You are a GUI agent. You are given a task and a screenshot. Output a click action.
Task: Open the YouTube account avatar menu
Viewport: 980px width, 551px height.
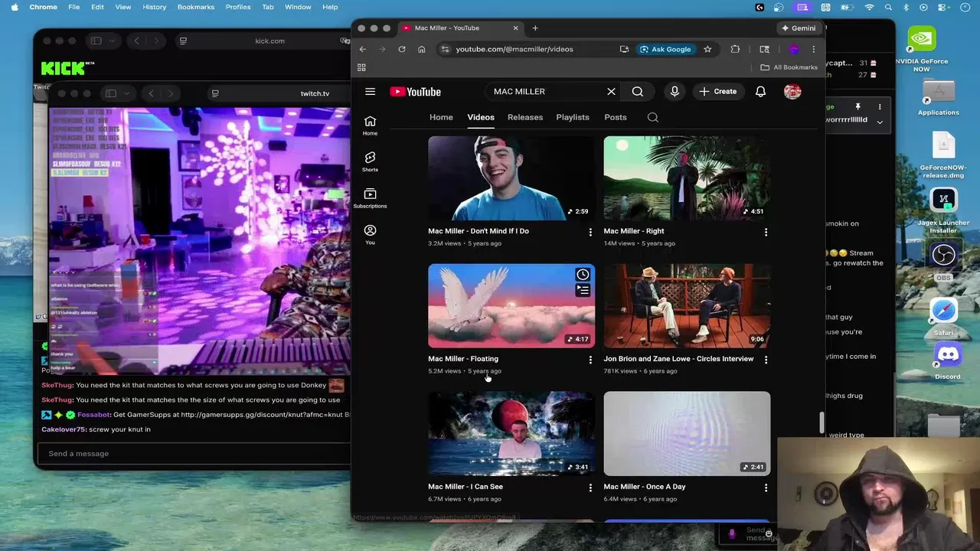(x=792, y=92)
